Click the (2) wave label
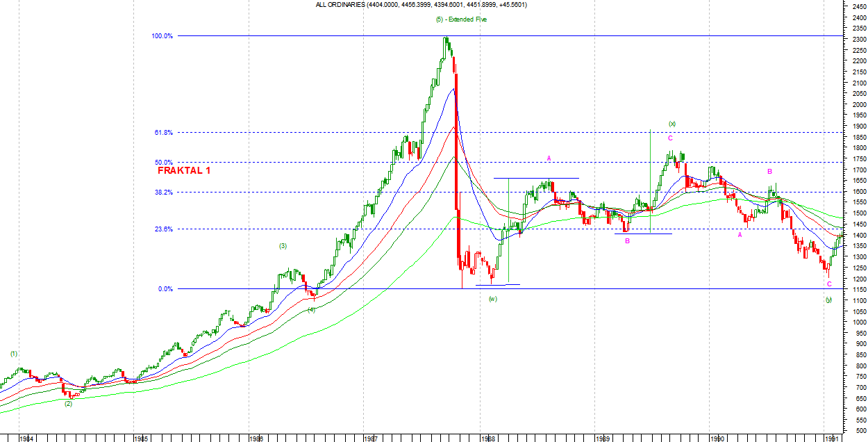The image size is (868, 442). tap(68, 403)
